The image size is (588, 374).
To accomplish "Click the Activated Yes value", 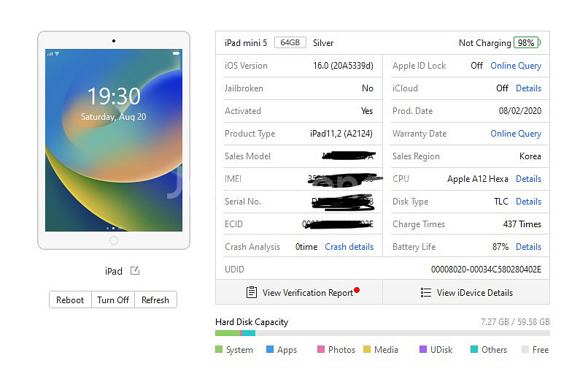I will 367,111.
